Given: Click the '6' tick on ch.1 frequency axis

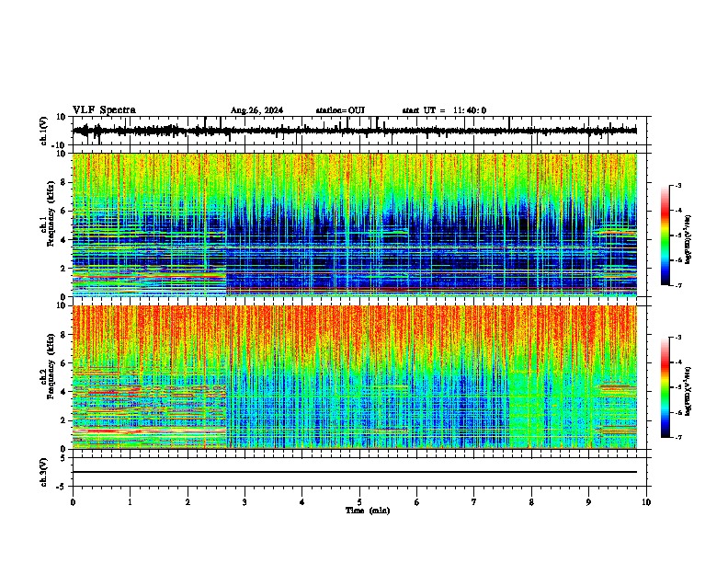Looking at the screenshot, I should (64, 211).
